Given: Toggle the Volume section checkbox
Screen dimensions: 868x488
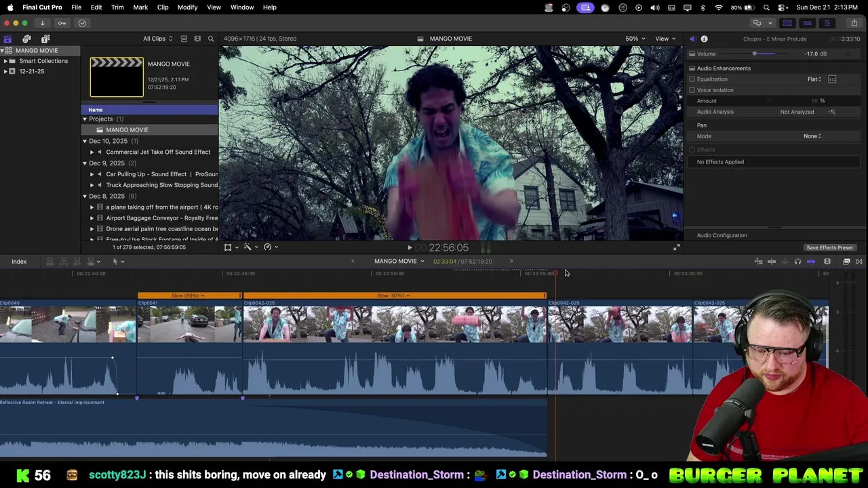Looking at the screenshot, I should coord(692,54).
